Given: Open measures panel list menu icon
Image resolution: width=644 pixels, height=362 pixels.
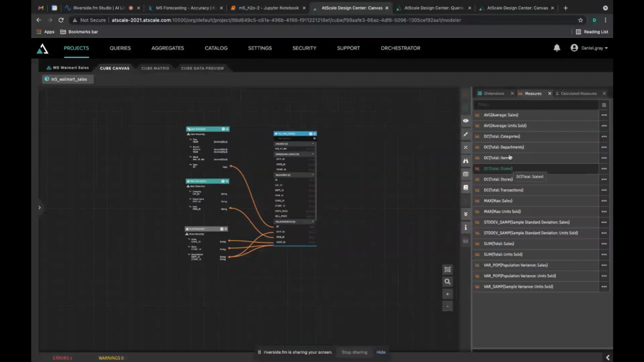Looking at the screenshot, I should (x=604, y=105).
